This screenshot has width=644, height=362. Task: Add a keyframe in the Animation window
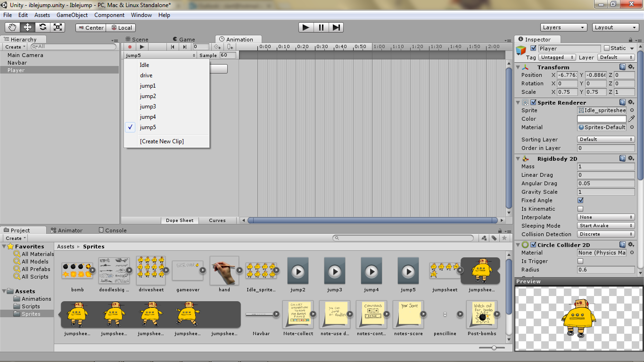(217, 47)
